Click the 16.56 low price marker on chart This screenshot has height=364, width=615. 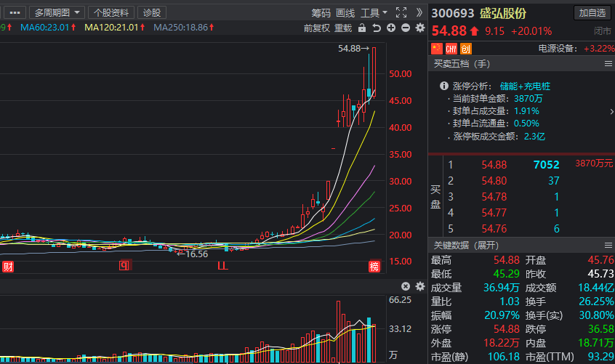(x=193, y=254)
